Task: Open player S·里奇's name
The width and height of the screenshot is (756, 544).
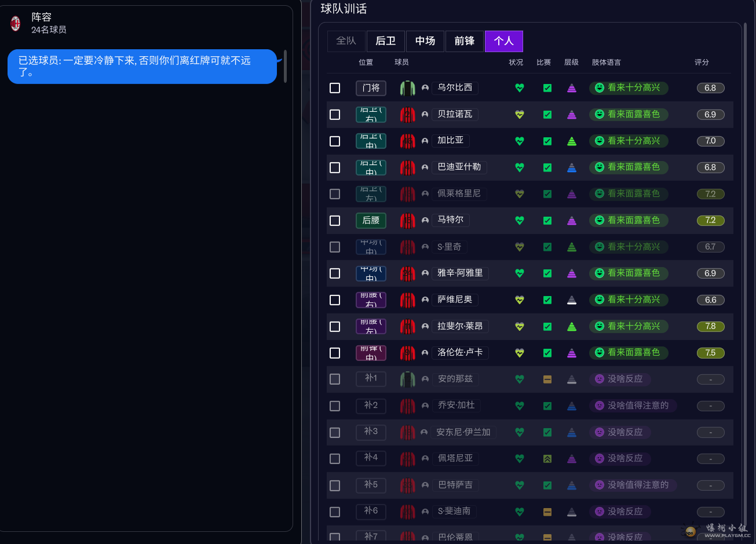Action: (x=449, y=247)
